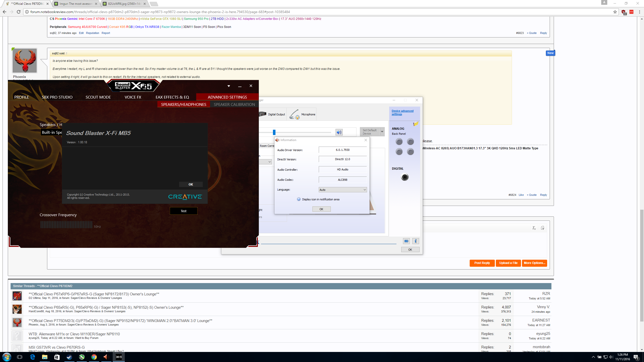Open the SPEAKER CALIBRATION sub-tab

[234, 104]
